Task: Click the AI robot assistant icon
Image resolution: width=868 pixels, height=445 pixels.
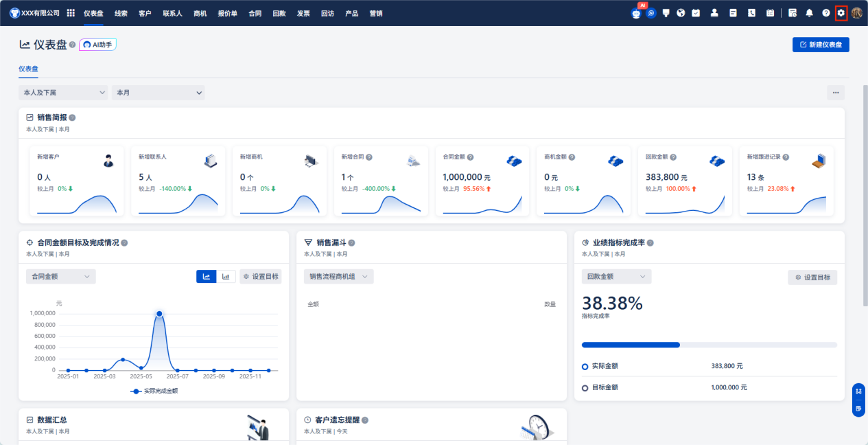Action: (x=635, y=13)
